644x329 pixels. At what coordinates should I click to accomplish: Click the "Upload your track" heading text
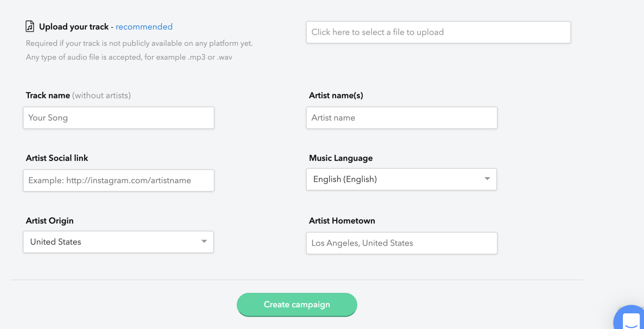(74, 27)
